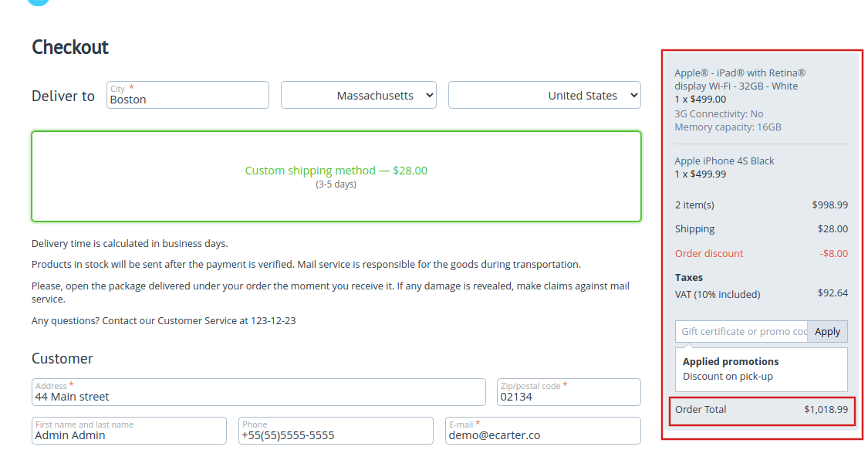Click E-mail field with demo@ecarter.co
This screenshot has height=460, width=868.
click(543, 431)
